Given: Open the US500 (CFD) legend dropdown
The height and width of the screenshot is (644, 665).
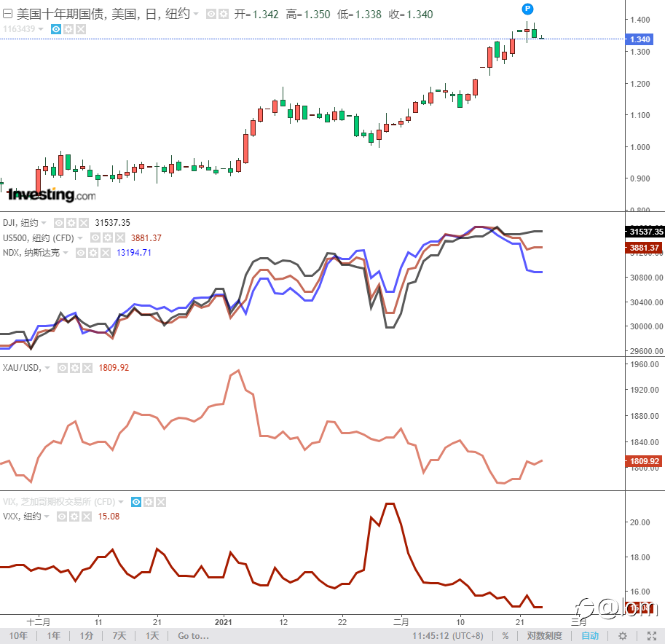Looking at the screenshot, I should pos(81,237).
